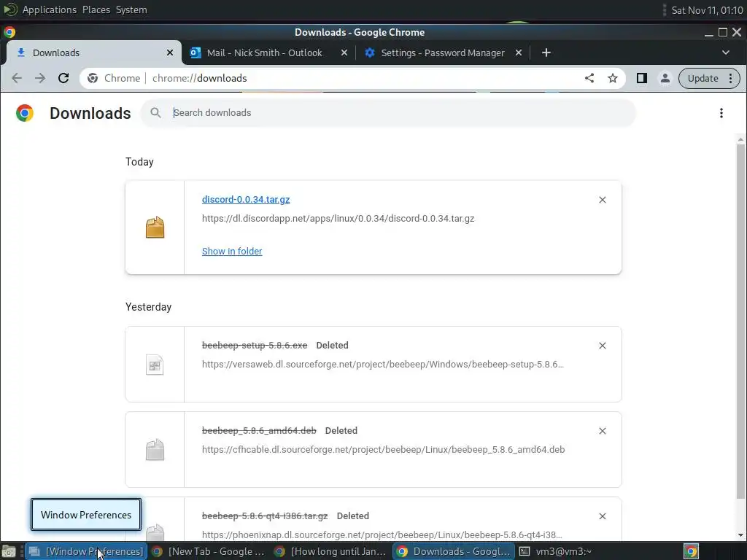Switch to Mail - Nick Smith - Outlook tab

coord(264,52)
